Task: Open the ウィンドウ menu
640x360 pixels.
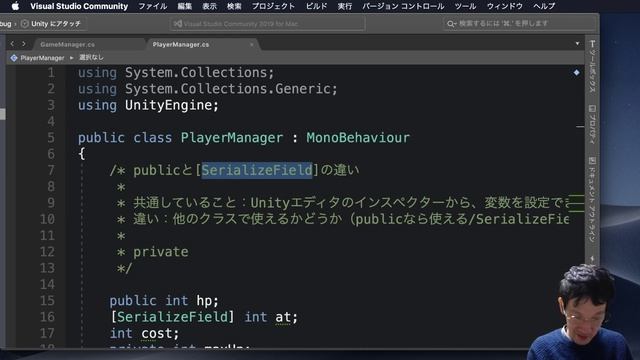Action: [504, 6]
